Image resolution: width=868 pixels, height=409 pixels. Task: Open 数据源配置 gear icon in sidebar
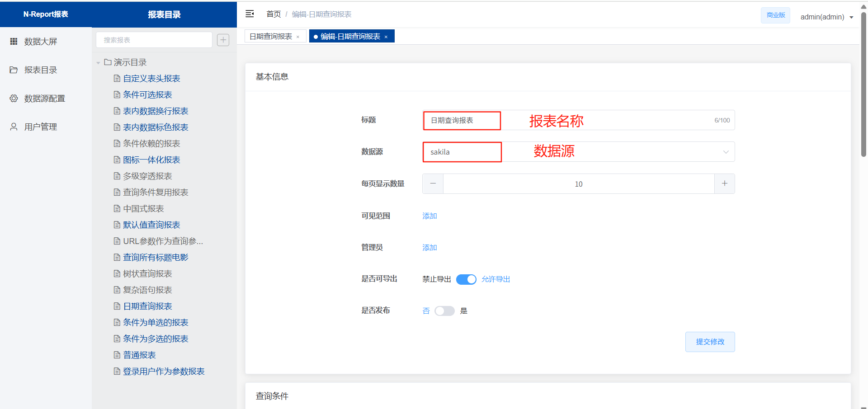(14, 99)
